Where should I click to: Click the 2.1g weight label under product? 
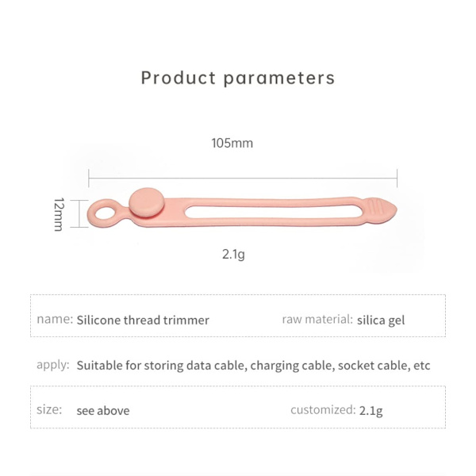coord(234,255)
